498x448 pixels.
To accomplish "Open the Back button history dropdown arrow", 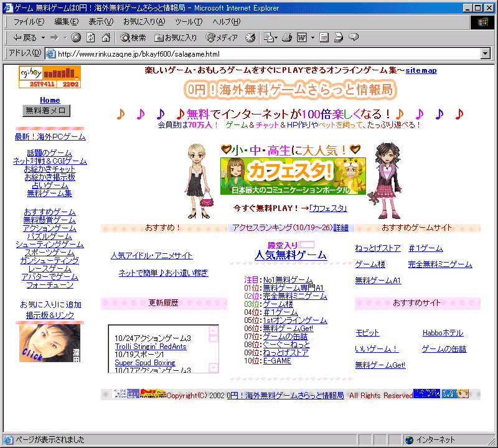I will pyautogui.click(x=43, y=38).
